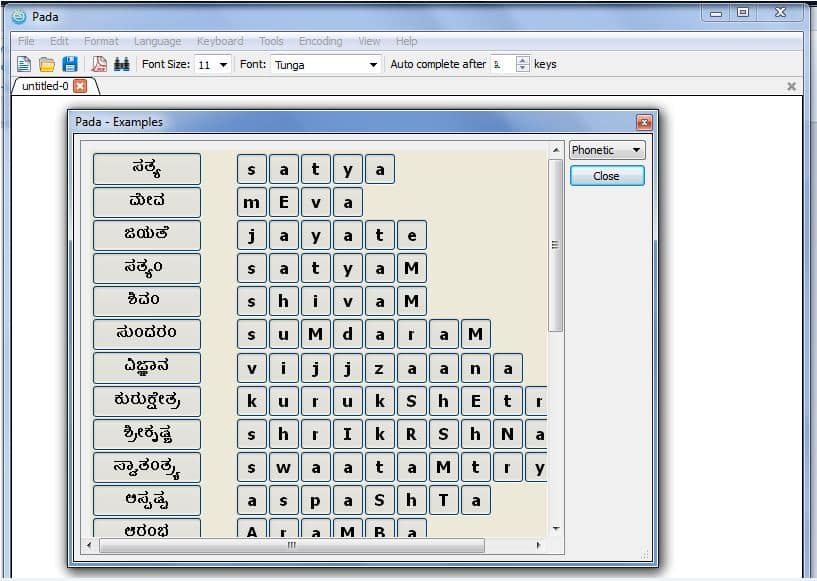Create a new document
The image size is (817, 581).
22,62
